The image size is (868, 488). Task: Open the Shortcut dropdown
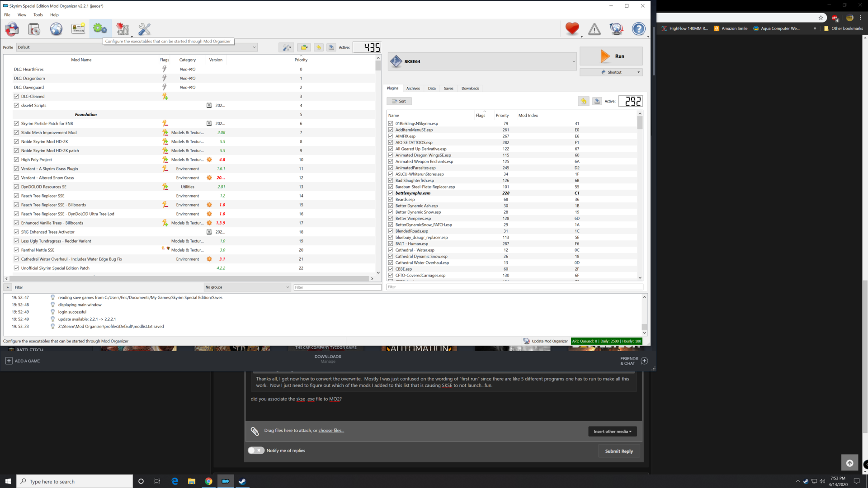(x=611, y=72)
